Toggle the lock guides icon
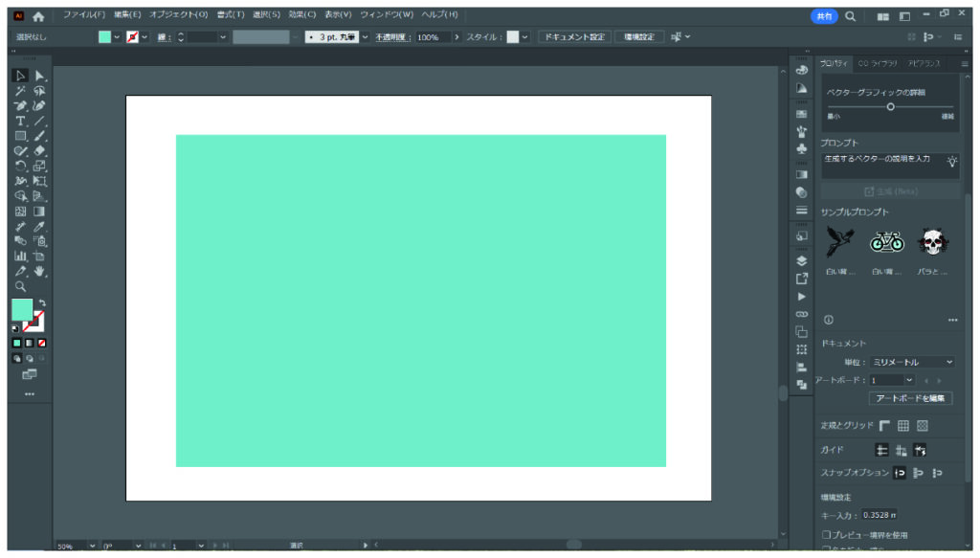 (901, 450)
